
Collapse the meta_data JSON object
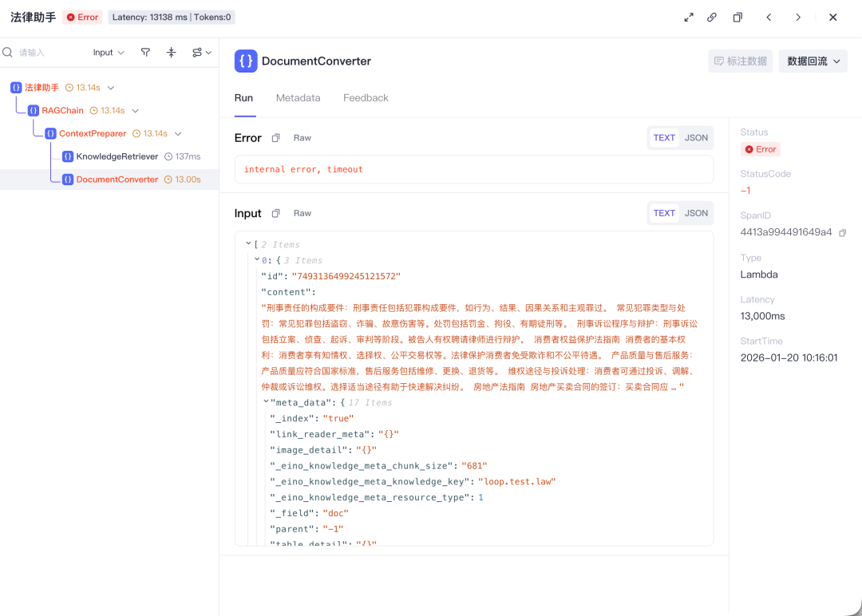266,403
